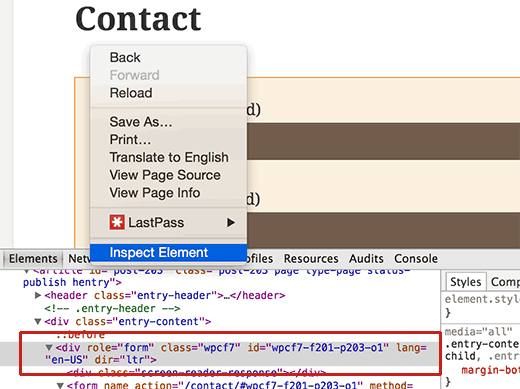Click the element.style rule in Styles
The height and width of the screenshot is (389, 520).
click(482, 299)
